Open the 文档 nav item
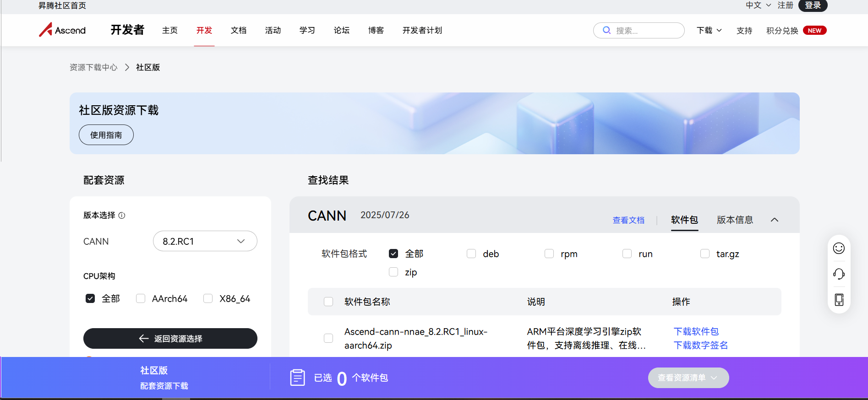868x400 pixels. coord(239,30)
